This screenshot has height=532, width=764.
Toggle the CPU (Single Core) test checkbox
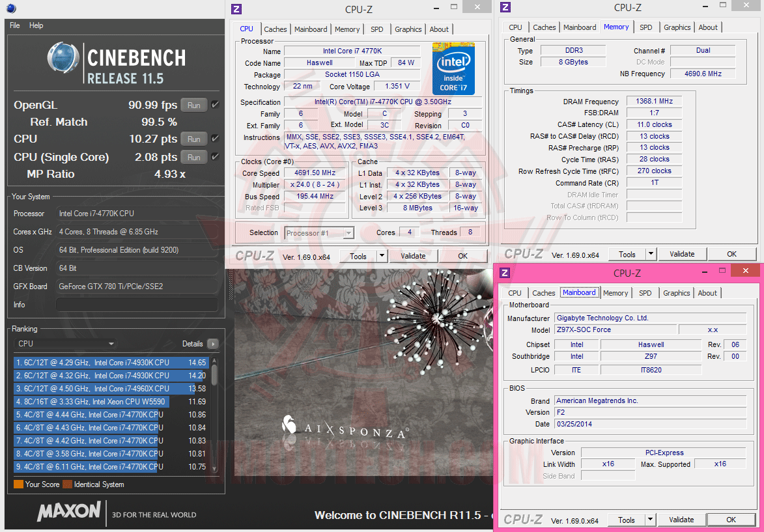coord(215,158)
